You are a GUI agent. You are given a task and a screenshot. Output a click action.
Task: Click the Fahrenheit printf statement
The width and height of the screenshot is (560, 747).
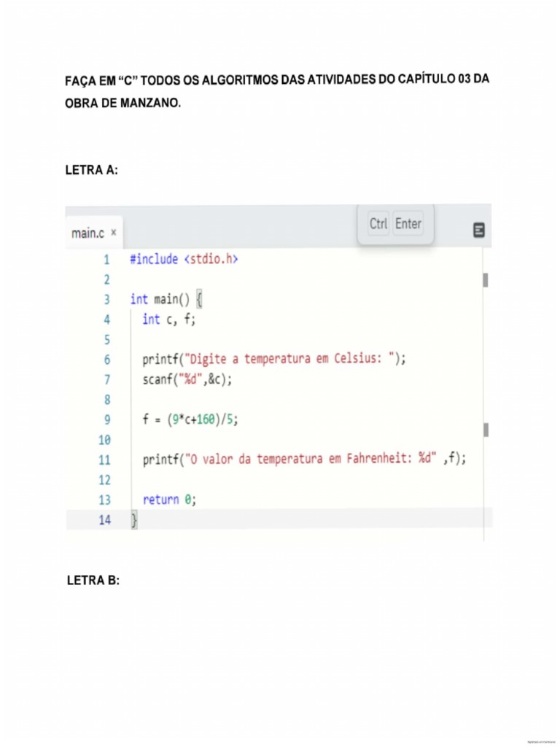pyautogui.click(x=304, y=459)
